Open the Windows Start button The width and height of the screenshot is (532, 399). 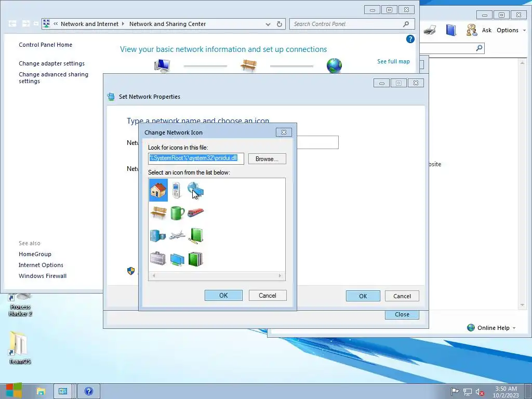[x=14, y=391]
